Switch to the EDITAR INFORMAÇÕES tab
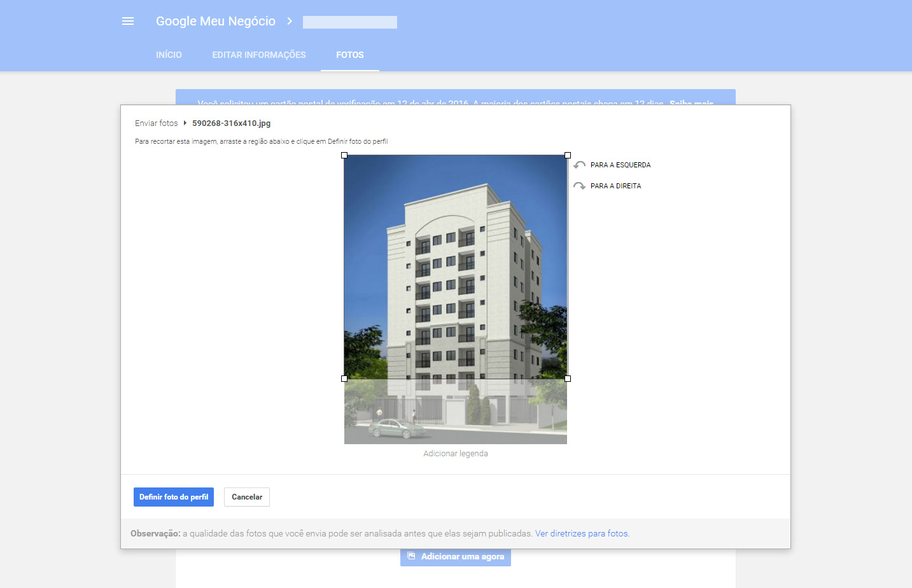This screenshot has height=588, width=912. pos(259,55)
